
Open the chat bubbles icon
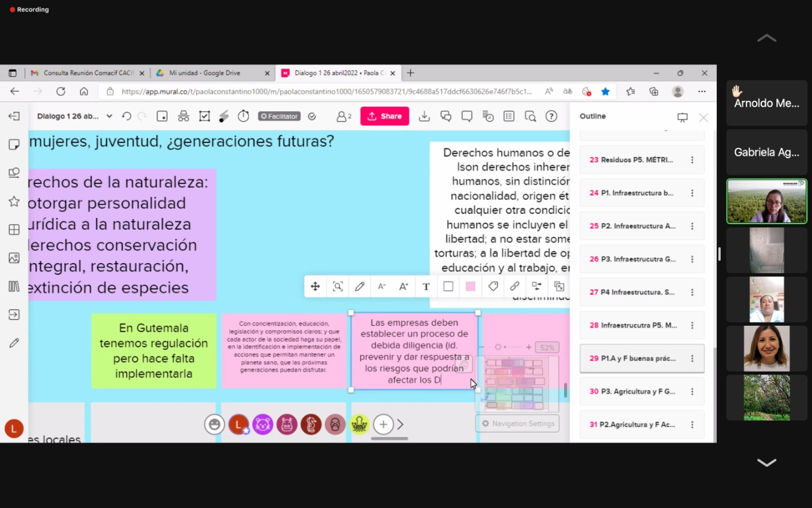pos(446,116)
